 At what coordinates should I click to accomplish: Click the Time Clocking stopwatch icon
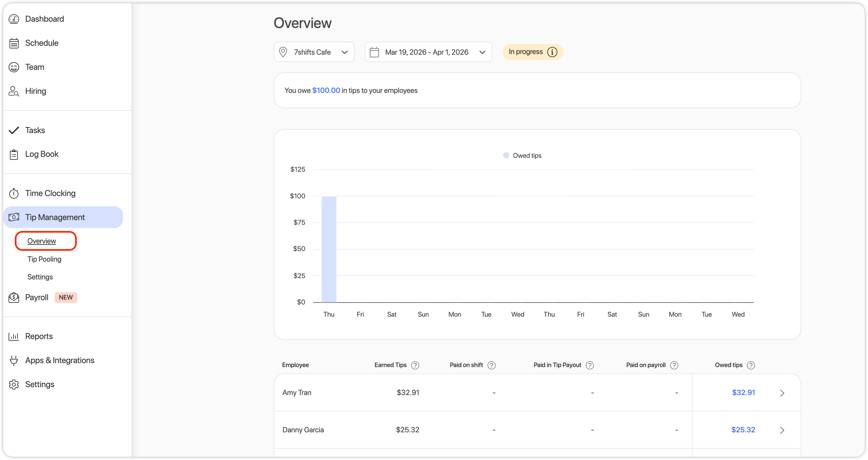pos(14,193)
